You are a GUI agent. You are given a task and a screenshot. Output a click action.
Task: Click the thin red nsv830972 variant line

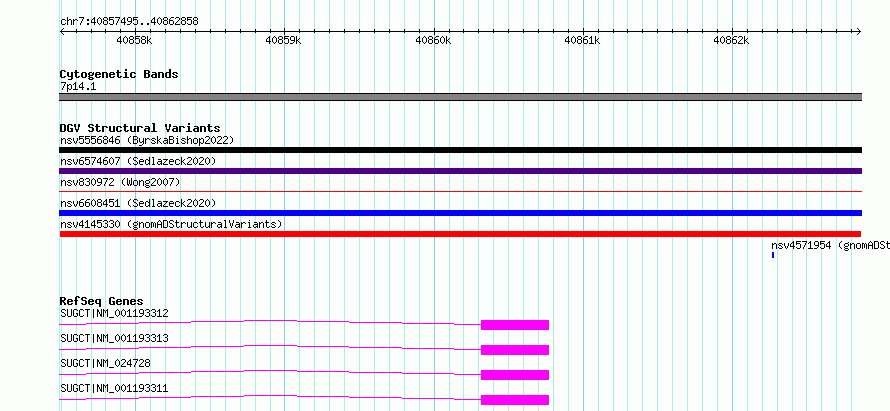tap(460, 192)
